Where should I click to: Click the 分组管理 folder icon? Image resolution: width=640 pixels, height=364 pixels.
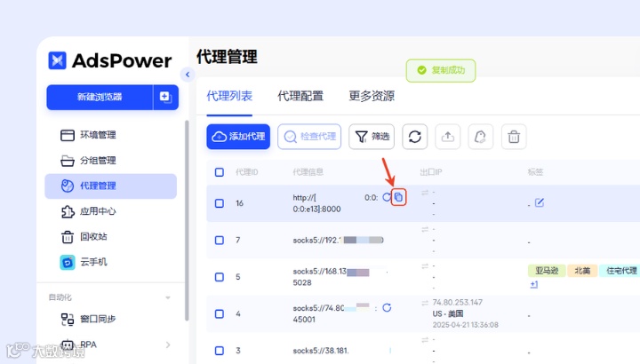[x=68, y=161]
